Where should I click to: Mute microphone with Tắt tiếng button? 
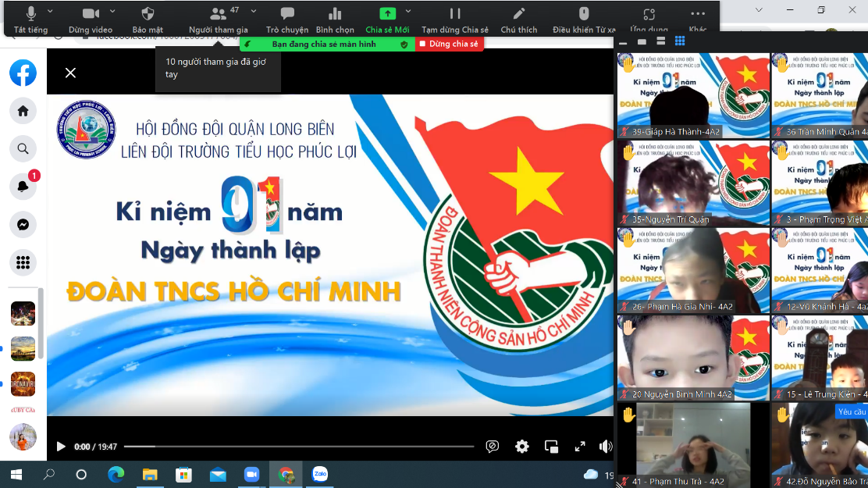pos(31,19)
